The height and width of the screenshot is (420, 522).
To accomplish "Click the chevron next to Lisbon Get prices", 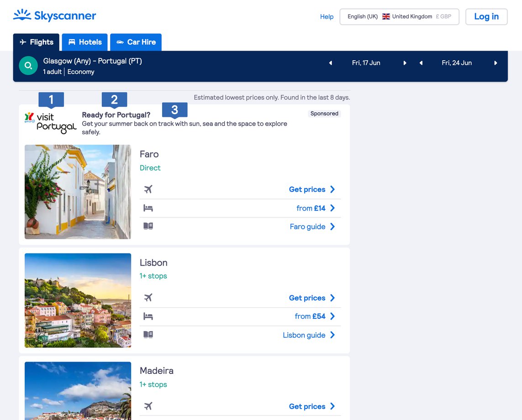I will pos(332,298).
